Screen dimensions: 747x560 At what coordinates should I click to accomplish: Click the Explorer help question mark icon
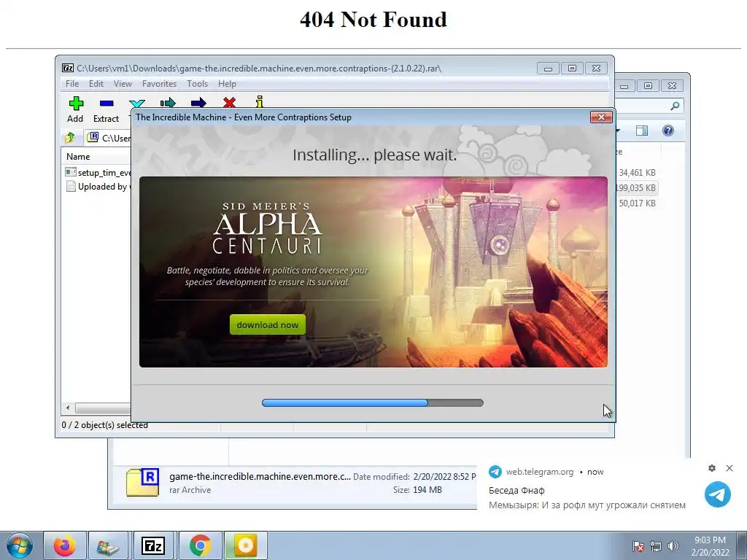pyautogui.click(x=668, y=131)
